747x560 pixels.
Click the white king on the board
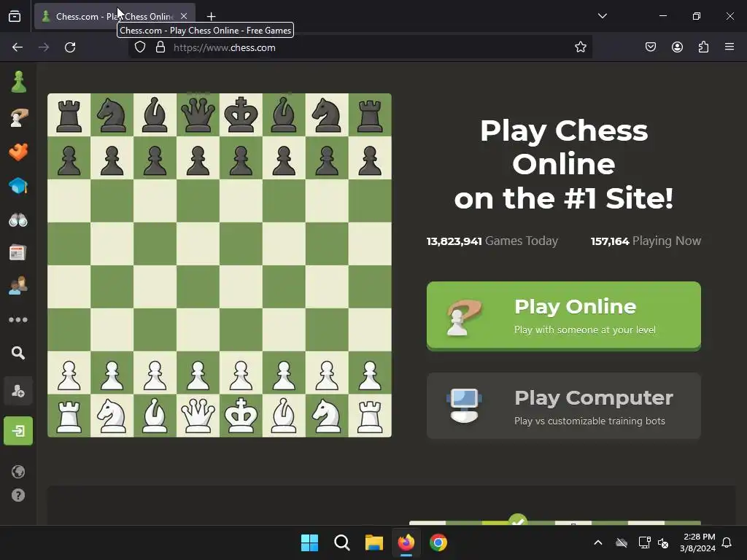coord(241,415)
